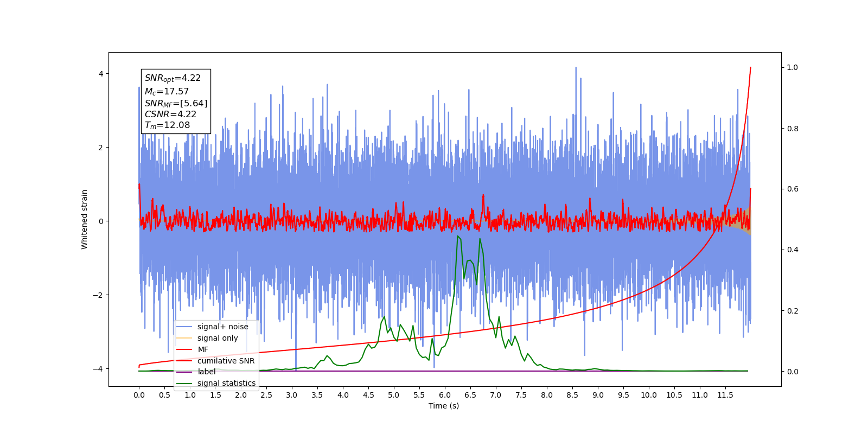Click the 0.0 tick on time axis

(x=139, y=395)
